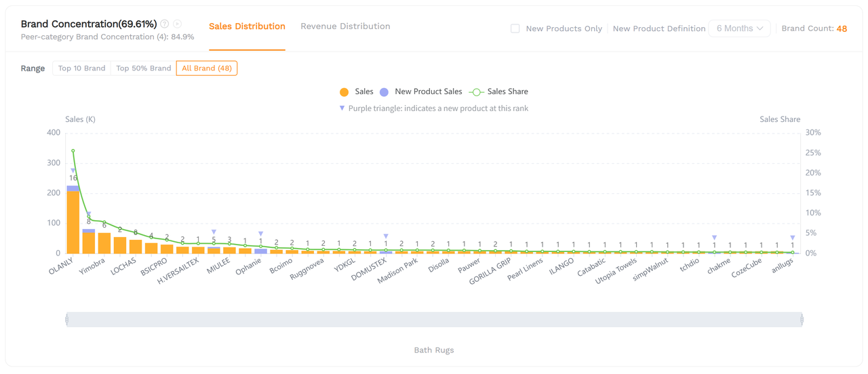Click the purple triangle above the value 5
868x374 pixels.
tap(214, 232)
